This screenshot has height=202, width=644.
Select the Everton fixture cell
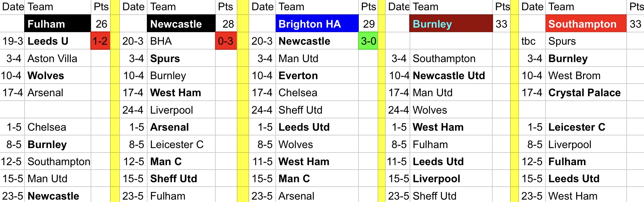[x=317, y=75]
